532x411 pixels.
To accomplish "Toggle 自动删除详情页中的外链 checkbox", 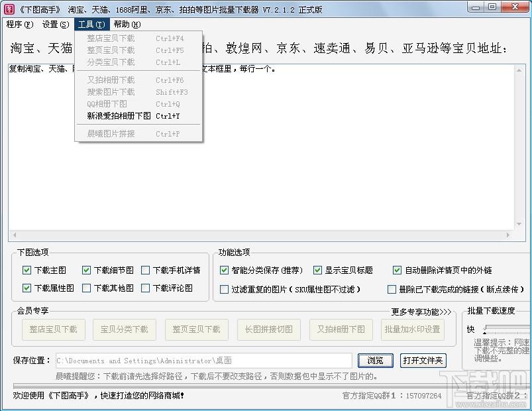I will pos(397,270).
